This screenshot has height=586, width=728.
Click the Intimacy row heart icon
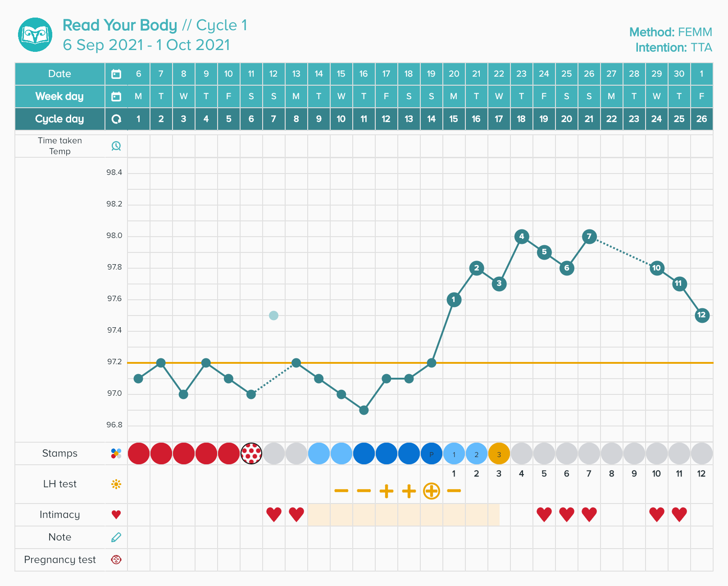point(116,515)
